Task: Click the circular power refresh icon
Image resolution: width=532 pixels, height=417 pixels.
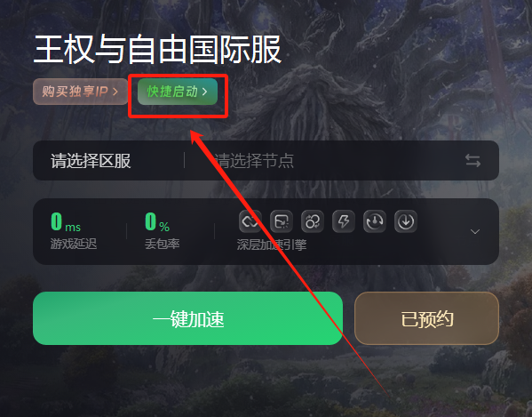Action: 375,221
